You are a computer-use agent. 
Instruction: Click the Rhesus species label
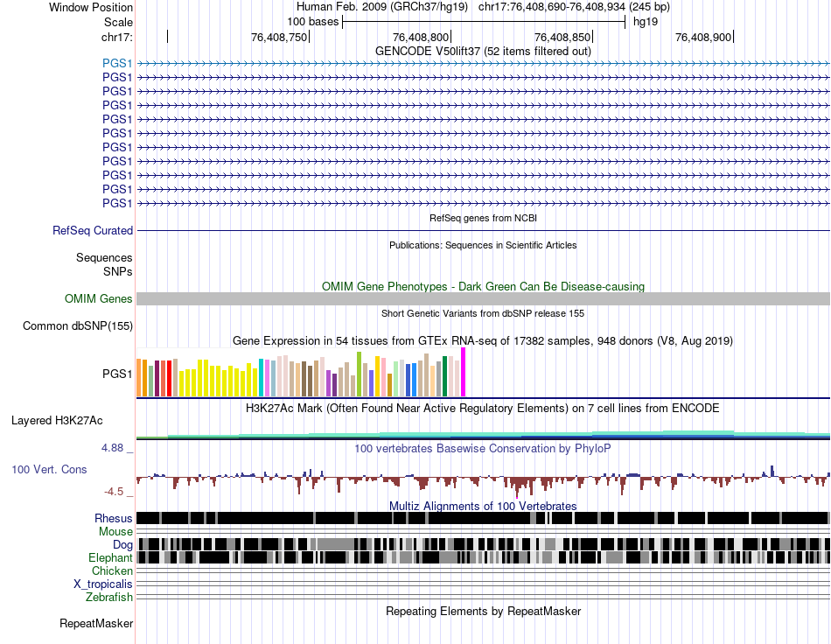coord(114,518)
